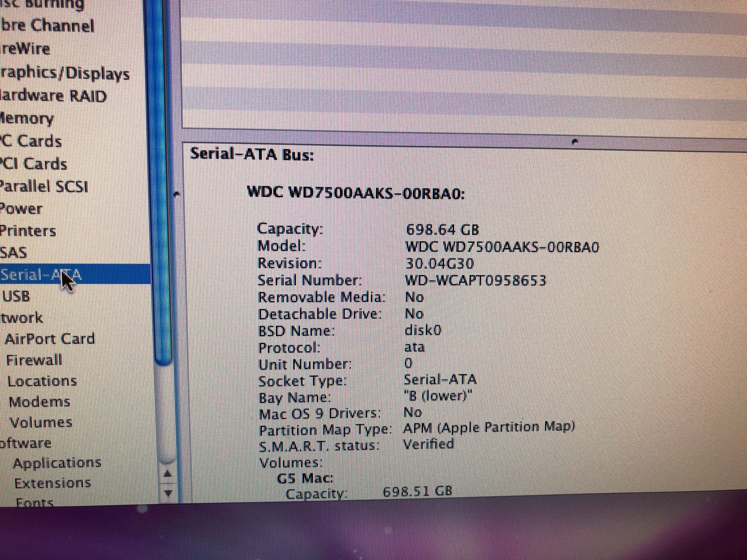Click the Removable Media label
This screenshot has width=747, height=560.
coord(322,297)
